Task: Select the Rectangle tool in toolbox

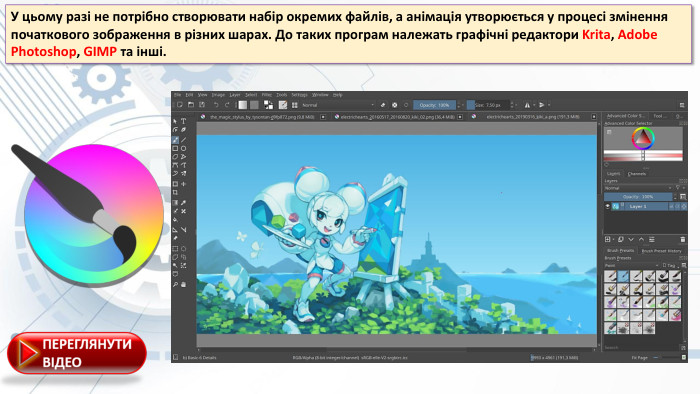Action: tap(175, 149)
